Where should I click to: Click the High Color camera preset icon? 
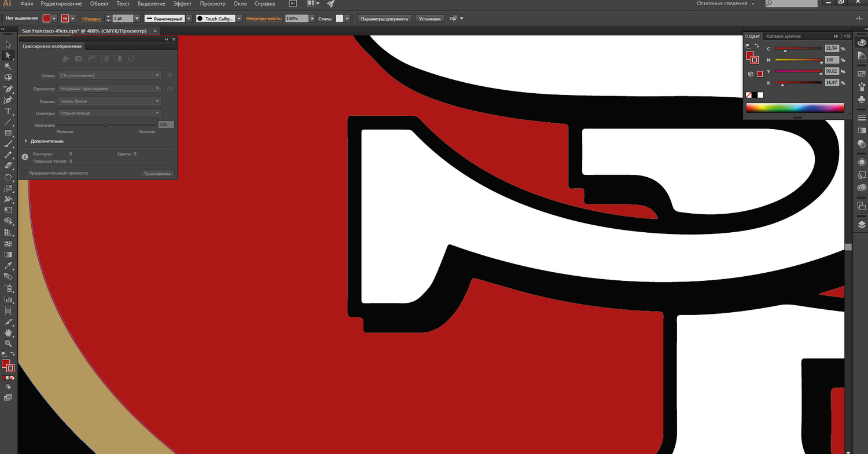coord(79,58)
